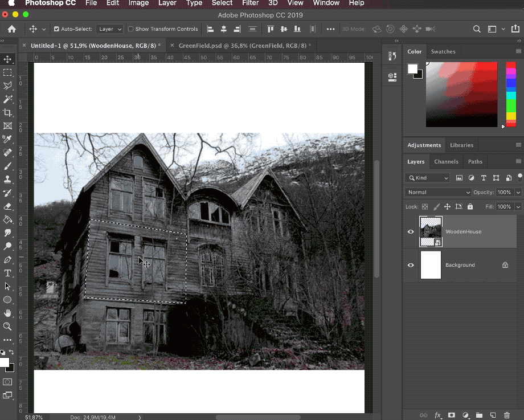Pick the Horizontal Type tool
524x420 pixels.
[x=7, y=273]
